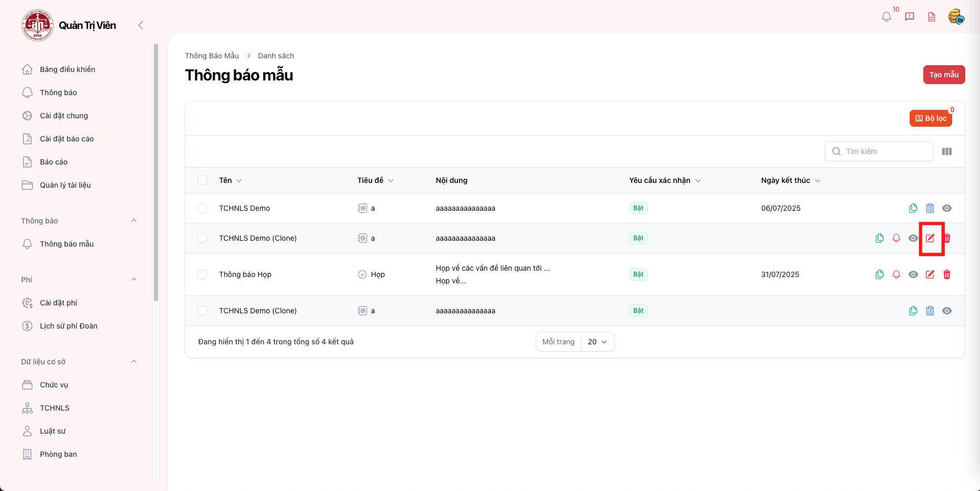Image resolution: width=980 pixels, height=491 pixels.
Task: Click bell icon in Thông báo Họp row
Action: [x=896, y=274]
